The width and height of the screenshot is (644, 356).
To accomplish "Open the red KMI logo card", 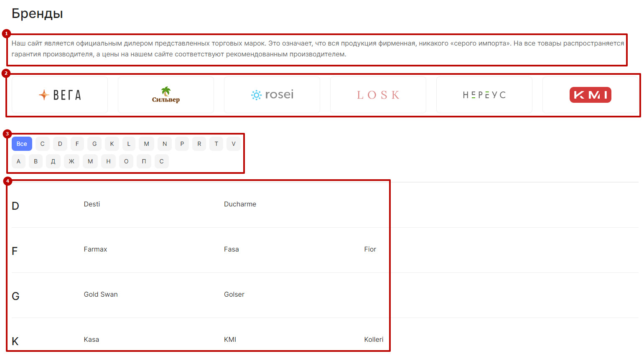I will coord(591,95).
